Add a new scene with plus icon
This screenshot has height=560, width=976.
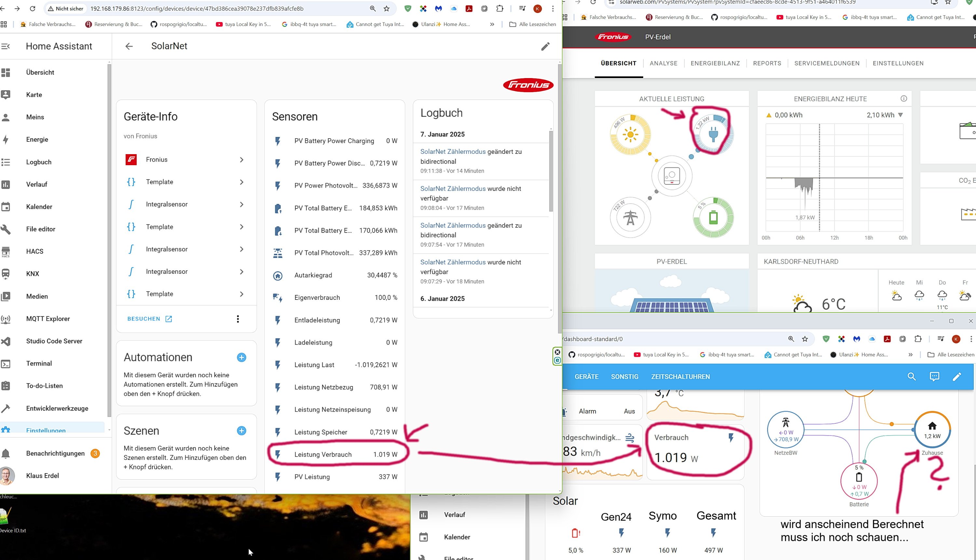(241, 430)
